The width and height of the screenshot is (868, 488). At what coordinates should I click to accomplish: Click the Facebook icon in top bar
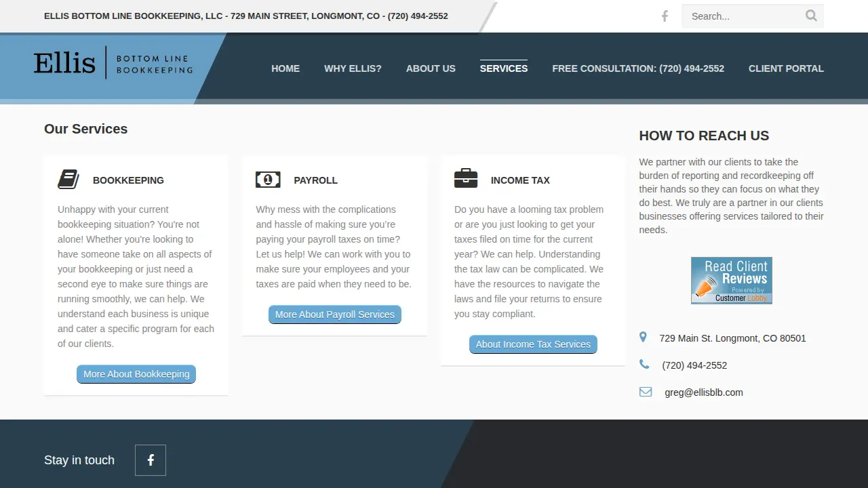point(665,16)
